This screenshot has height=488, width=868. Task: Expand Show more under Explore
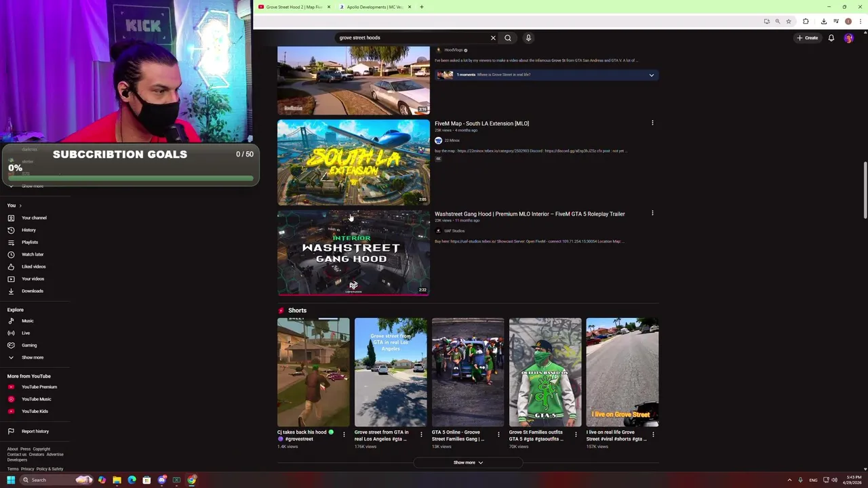(32, 357)
